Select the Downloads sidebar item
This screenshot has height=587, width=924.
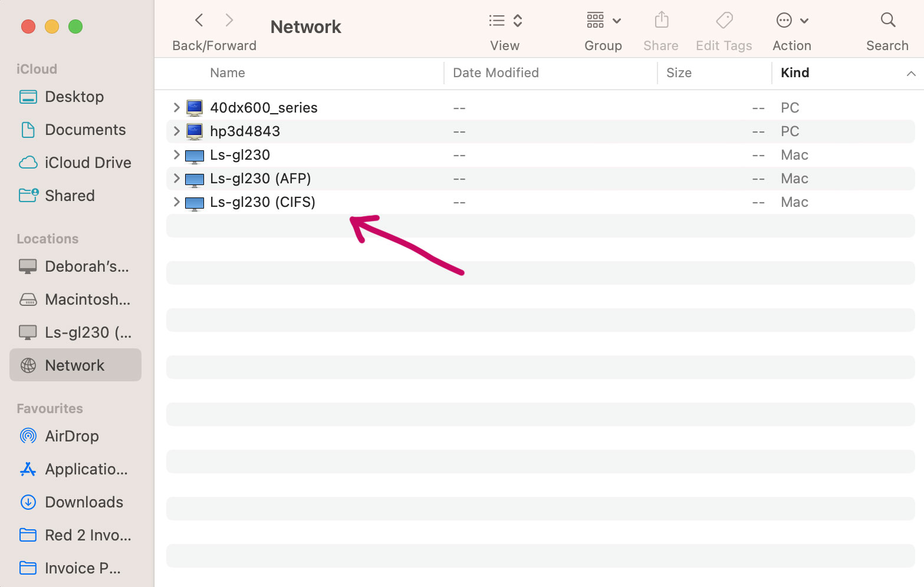tap(84, 502)
